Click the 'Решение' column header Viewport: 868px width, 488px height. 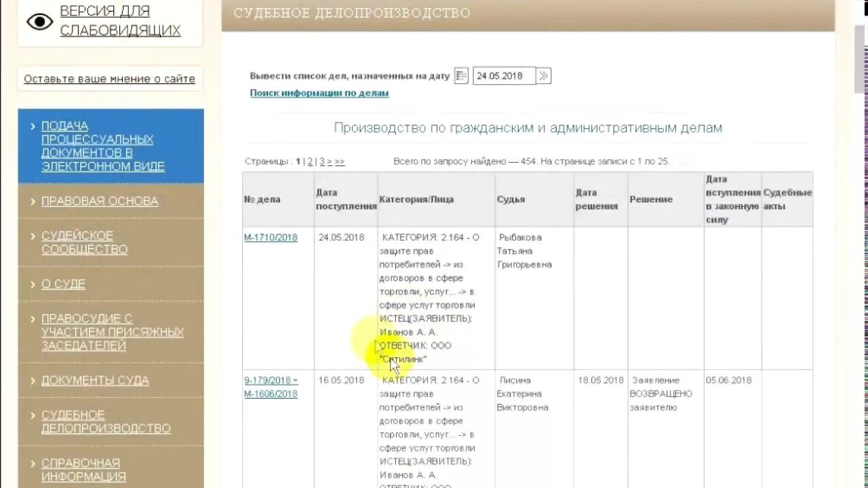point(666,199)
